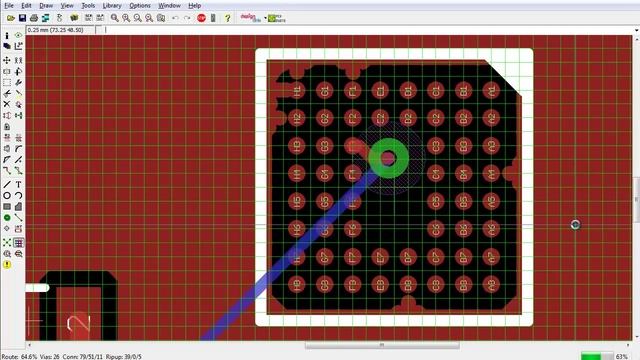Select the green Via tool
Image resolution: width=640 pixels, height=360 pixels.
[7, 218]
